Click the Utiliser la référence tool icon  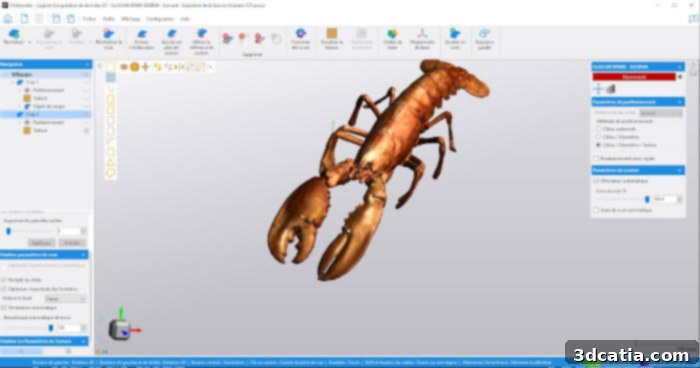202,34
